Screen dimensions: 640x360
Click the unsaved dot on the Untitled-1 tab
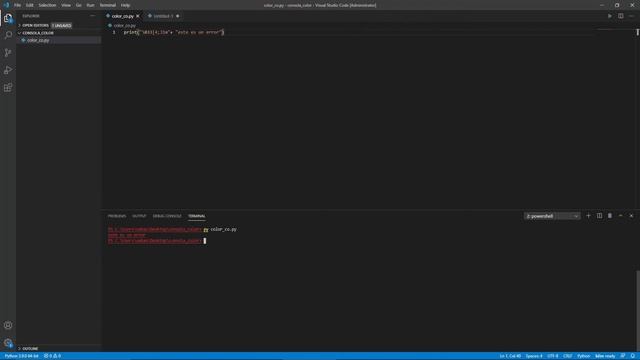(x=178, y=16)
